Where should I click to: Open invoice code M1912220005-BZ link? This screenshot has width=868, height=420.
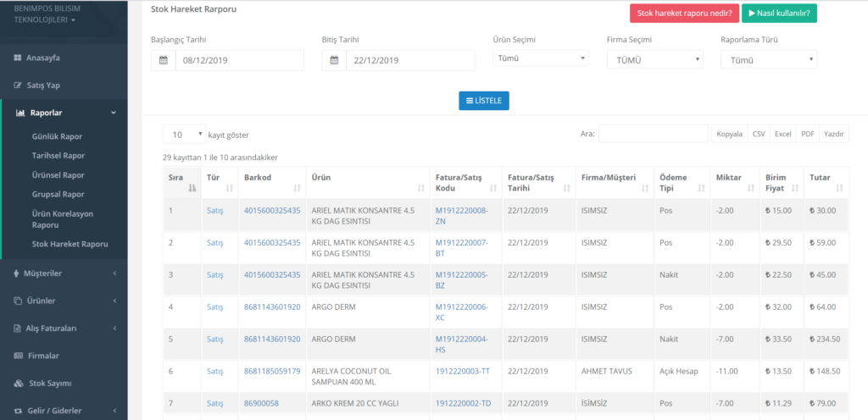coord(462,280)
